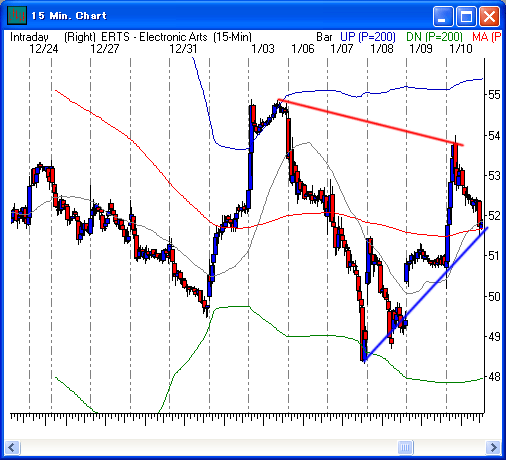Maximize the 15 Min. Chart window
The width and height of the screenshot is (506, 460).
466,16
